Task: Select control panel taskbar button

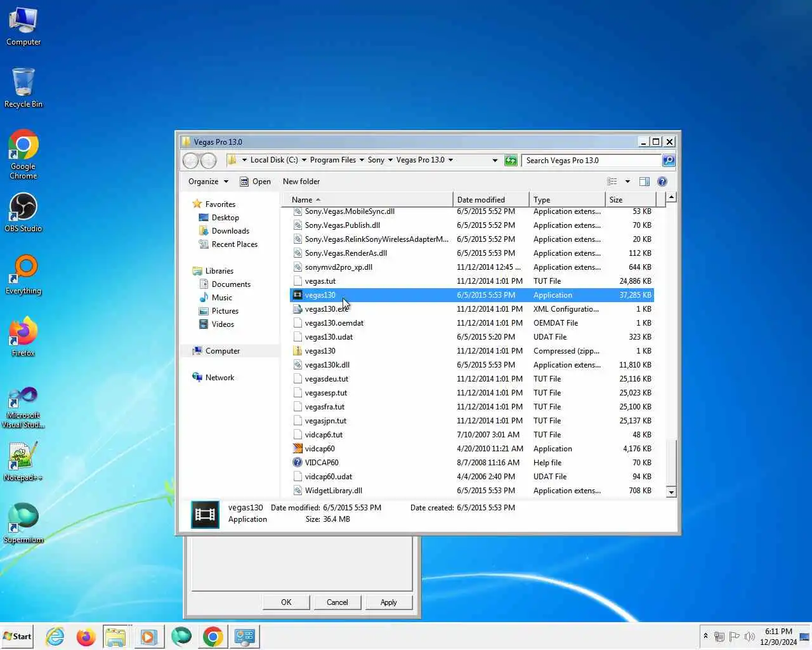Action: tap(244, 636)
